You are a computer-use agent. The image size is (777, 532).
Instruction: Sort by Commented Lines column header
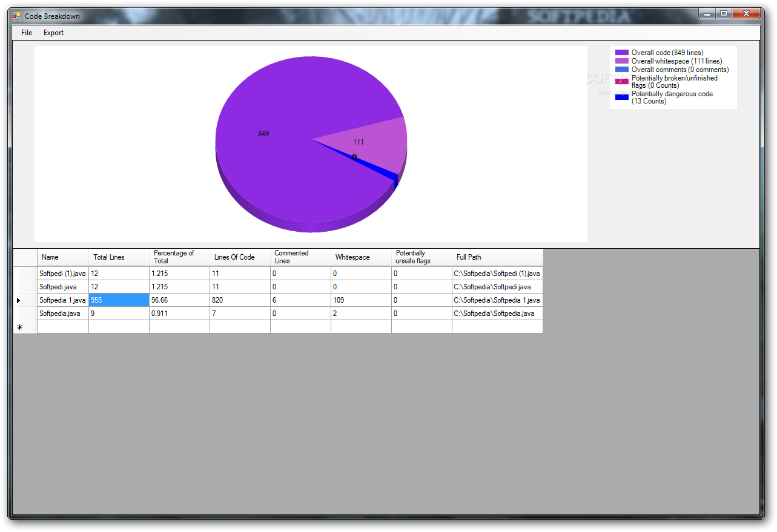[300, 257]
